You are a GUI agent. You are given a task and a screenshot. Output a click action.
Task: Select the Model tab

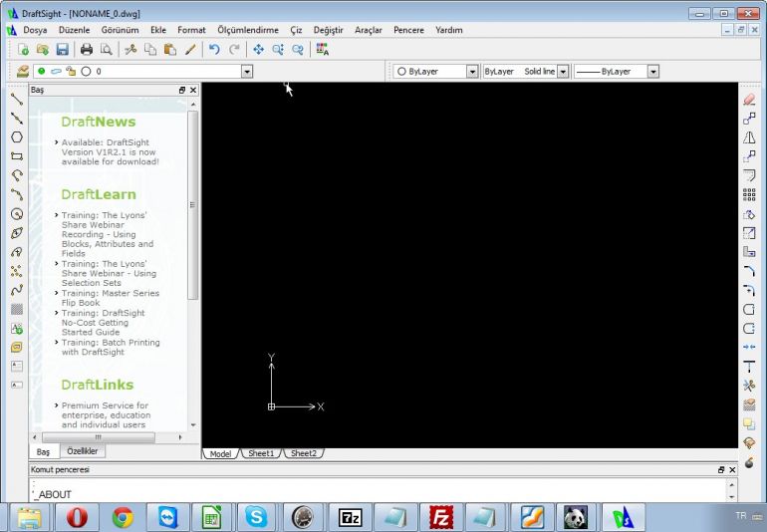coord(220,453)
